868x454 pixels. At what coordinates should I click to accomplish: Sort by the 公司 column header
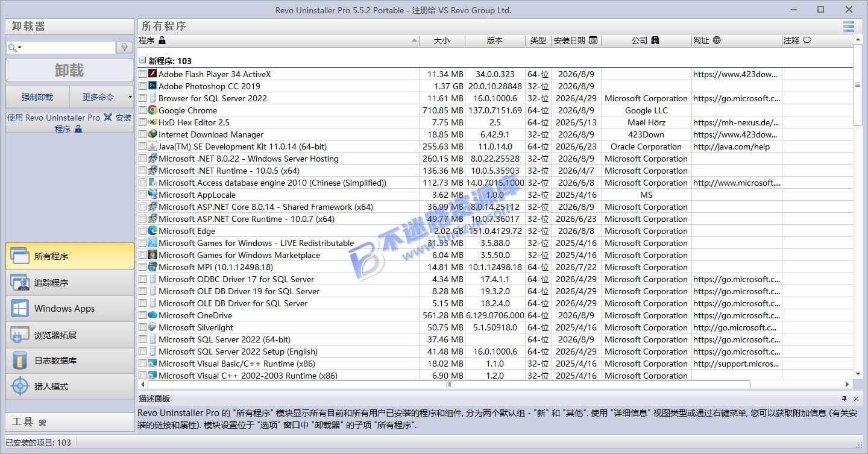[x=646, y=40]
